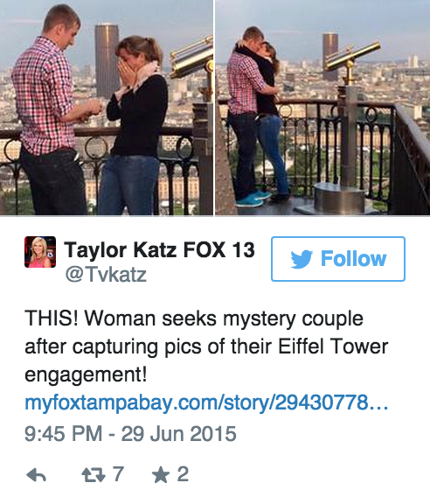Click the favorite star icon
The width and height of the screenshot is (430, 504).
(x=160, y=475)
